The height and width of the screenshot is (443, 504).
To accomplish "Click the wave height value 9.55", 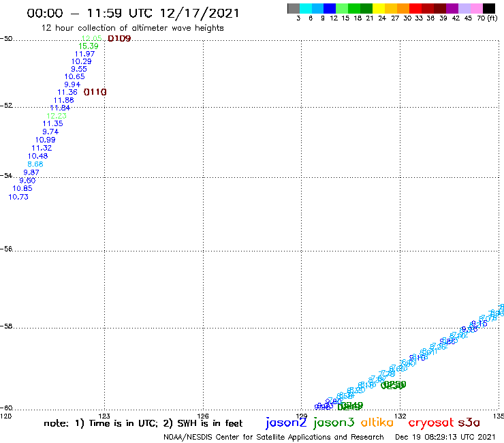I will click(79, 69).
